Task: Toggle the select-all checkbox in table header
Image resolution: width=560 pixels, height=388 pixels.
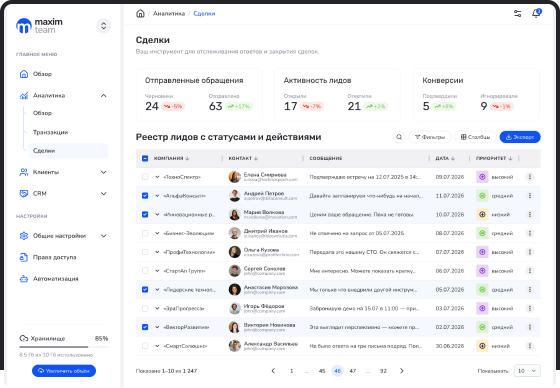Action: point(145,158)
